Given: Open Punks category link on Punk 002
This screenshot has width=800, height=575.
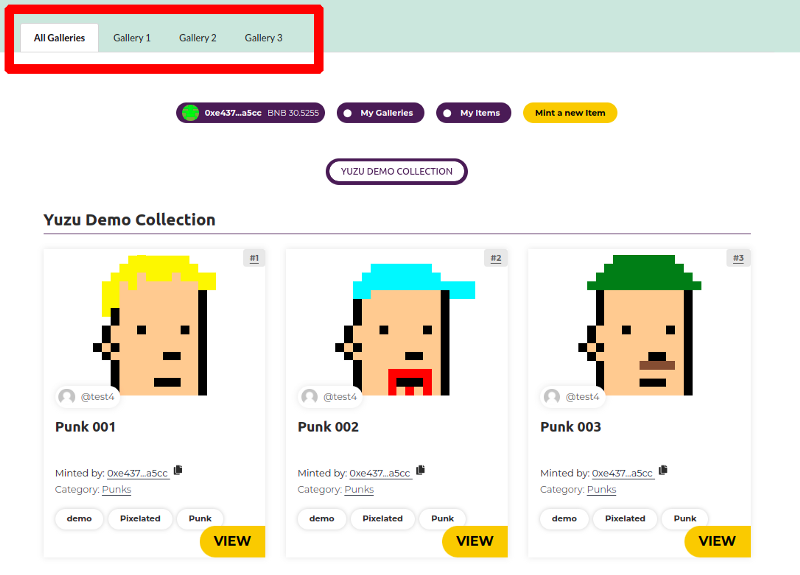Looking at the screenshot, I should 359,490.
